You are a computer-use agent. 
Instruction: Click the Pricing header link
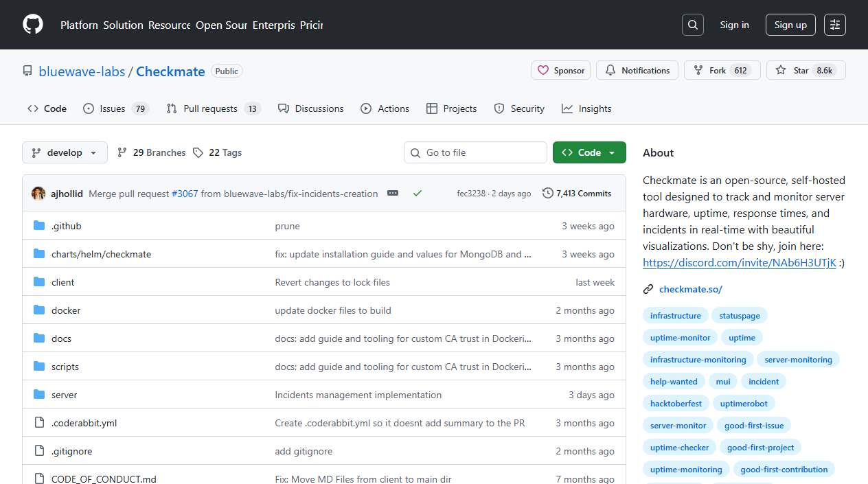pyautogui.click(x=311, y=25)
